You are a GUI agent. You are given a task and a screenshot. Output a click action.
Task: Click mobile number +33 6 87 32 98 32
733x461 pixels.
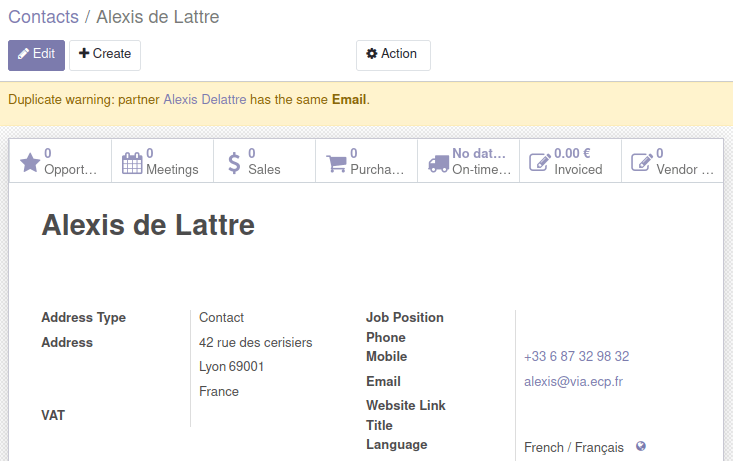(576, 356)
